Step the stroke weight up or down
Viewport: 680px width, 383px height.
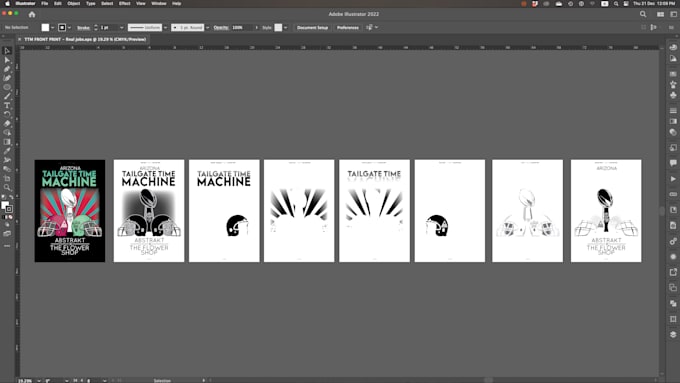click(96, 27)
